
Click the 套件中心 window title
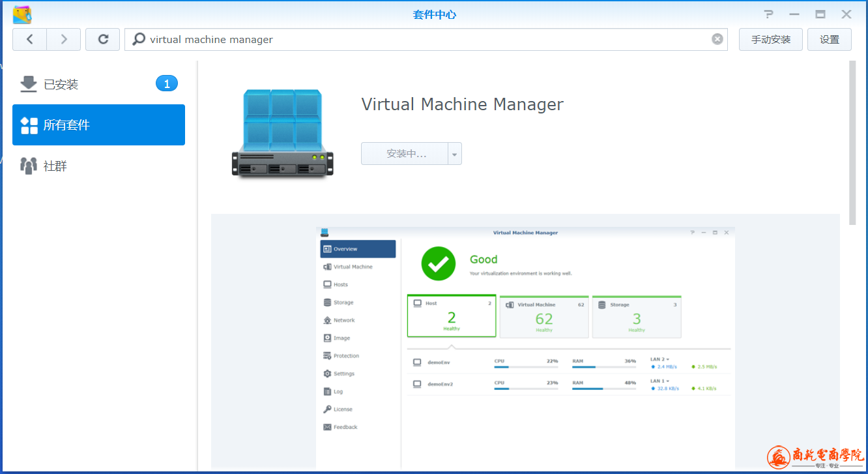[435, 14]
